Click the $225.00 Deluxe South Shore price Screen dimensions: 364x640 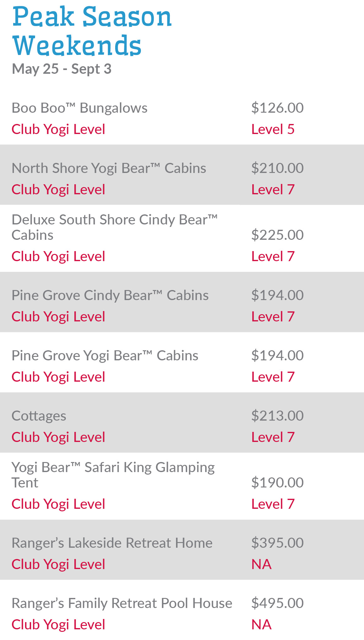pos(277,235)
